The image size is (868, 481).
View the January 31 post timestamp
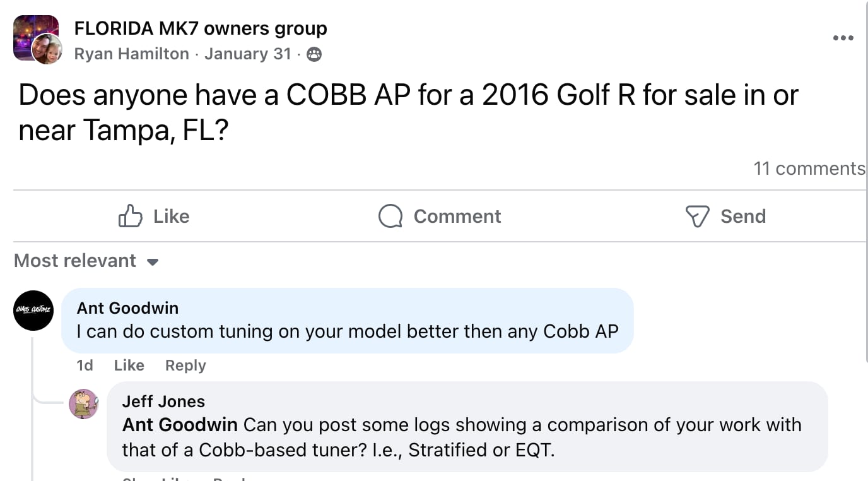[x=247, y=54]
